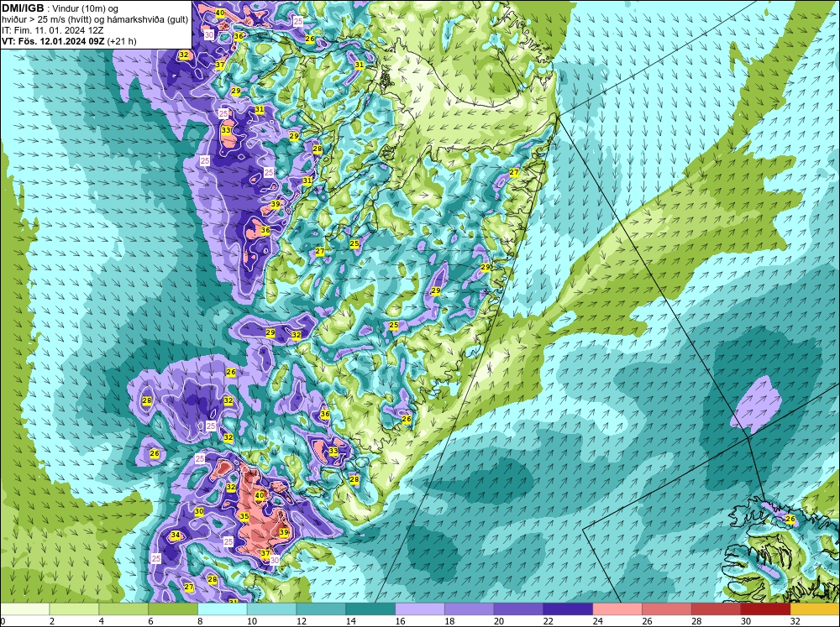
Task: Click the legend scale number "6"
Action: 150,621
